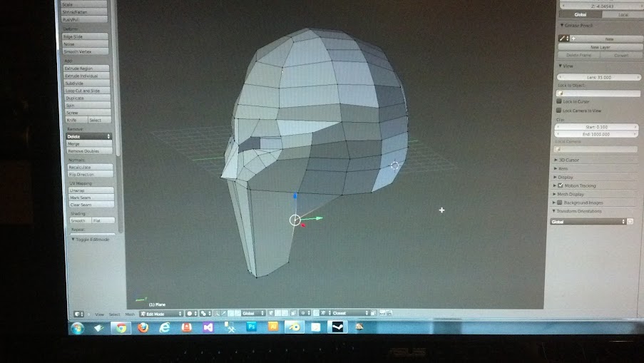Open the Select menu in header

pos(114,314)
